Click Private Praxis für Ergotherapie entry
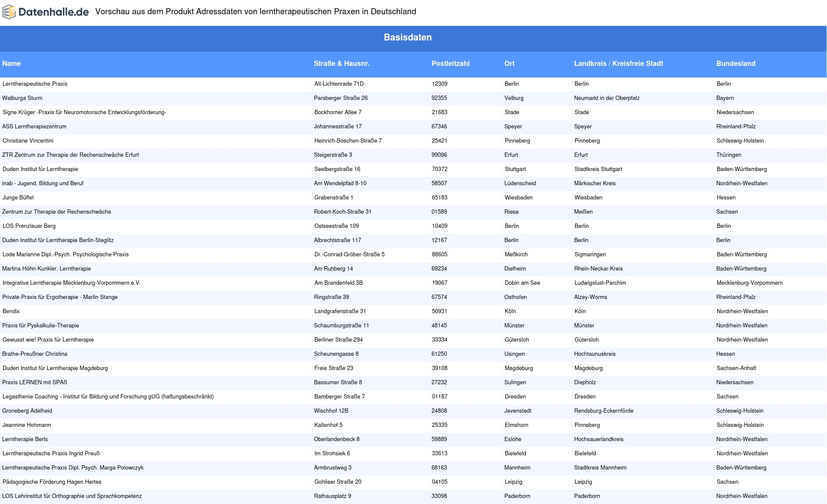This screenshot has width=827, height=504. coord(60,297)
